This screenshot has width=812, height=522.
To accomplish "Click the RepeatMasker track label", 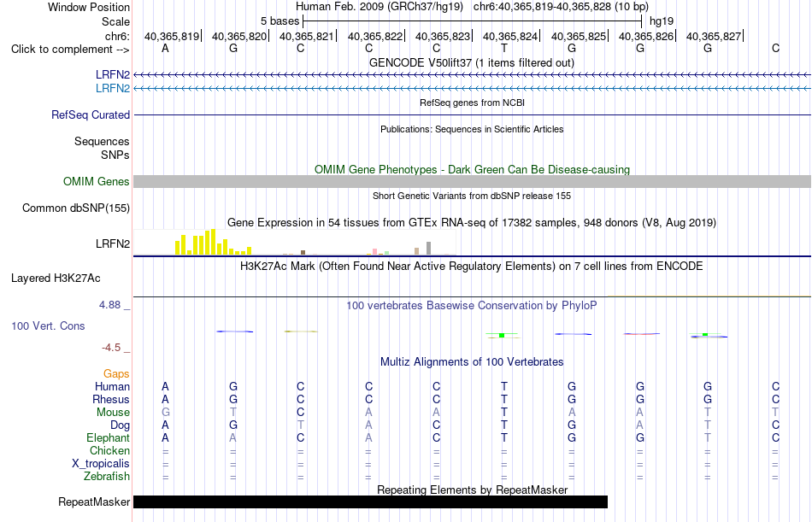I will pyautogui.click(x=94, y=501).
